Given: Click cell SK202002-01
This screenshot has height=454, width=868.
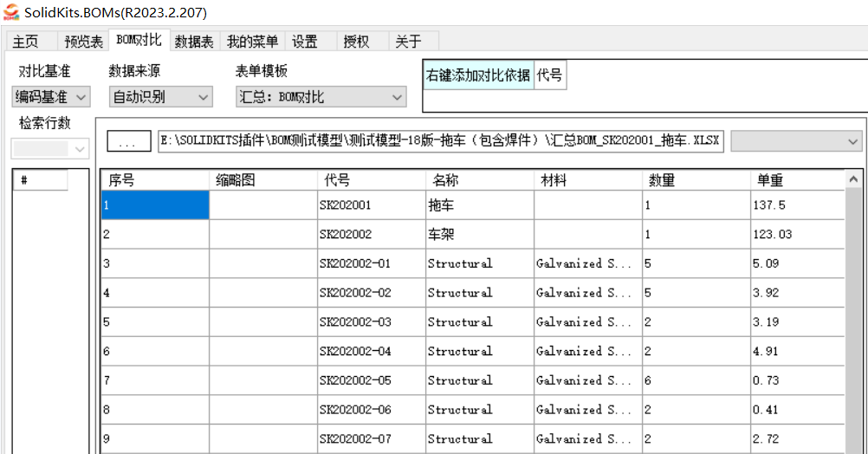Looking at the screenshot, I should point(372,263).
